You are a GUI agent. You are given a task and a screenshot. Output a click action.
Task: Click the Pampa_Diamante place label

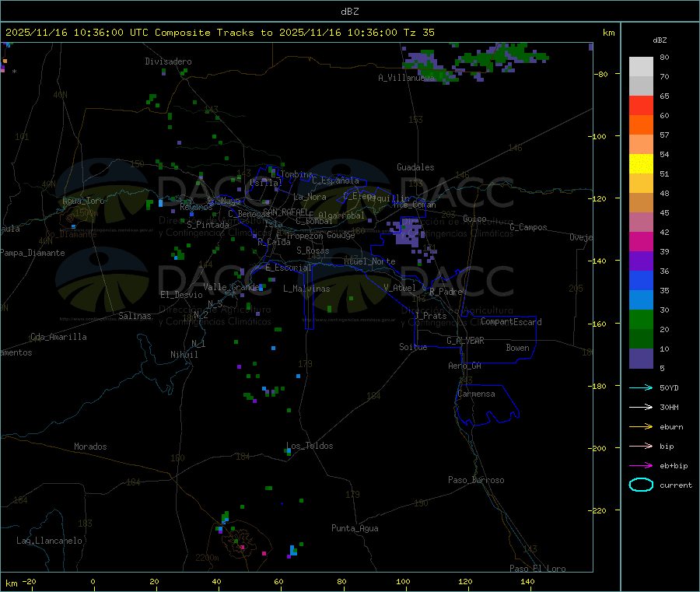click(33, 253)
